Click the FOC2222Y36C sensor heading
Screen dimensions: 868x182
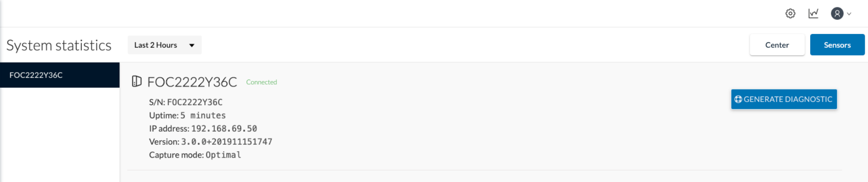192,82
